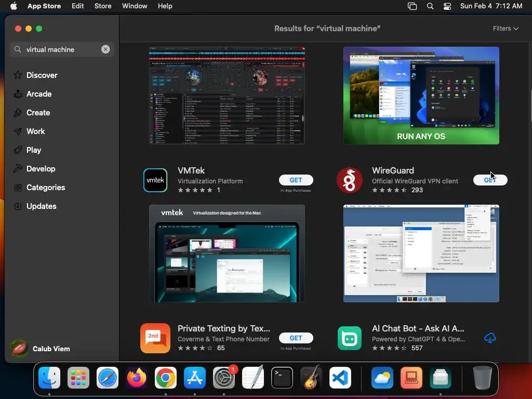Clear the search field with x icon
This screenshot has height=399, width=532.
[105, 49]
